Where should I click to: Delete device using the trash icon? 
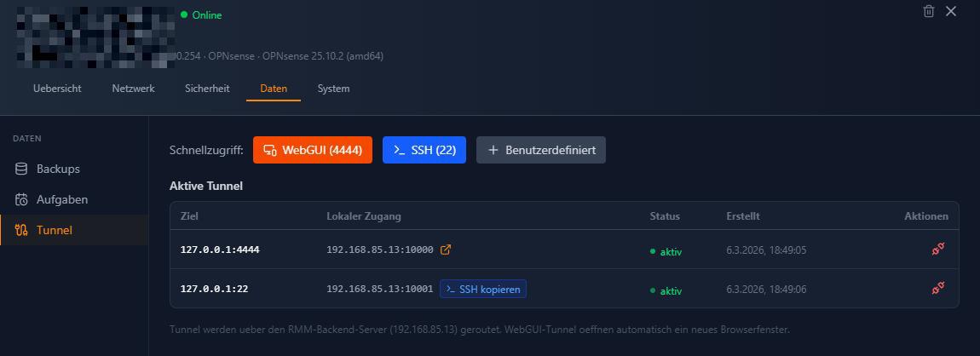pos(929,11)
